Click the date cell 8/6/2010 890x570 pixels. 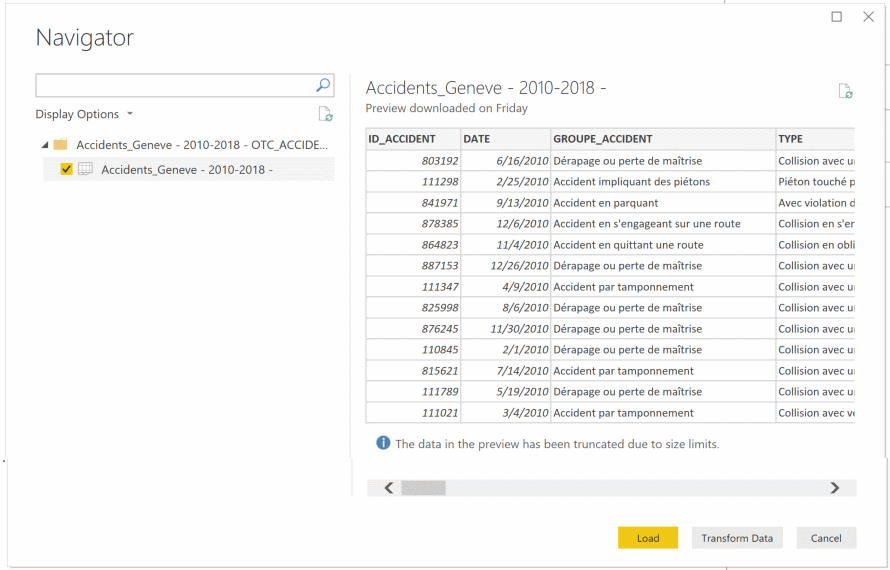pyautogui.click(x=506, y=308)
